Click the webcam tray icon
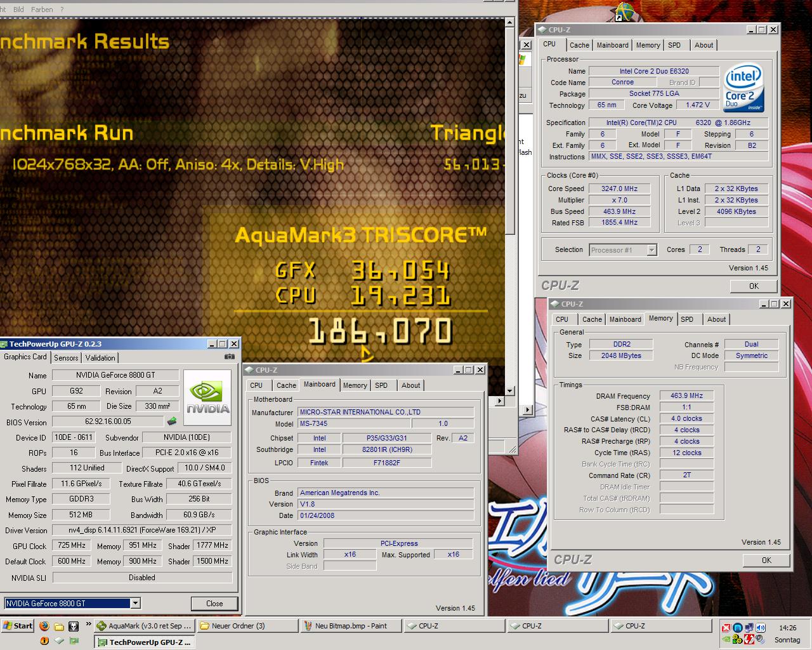The height and width of the screenshot is (650, 812). [x=760, y=639]
